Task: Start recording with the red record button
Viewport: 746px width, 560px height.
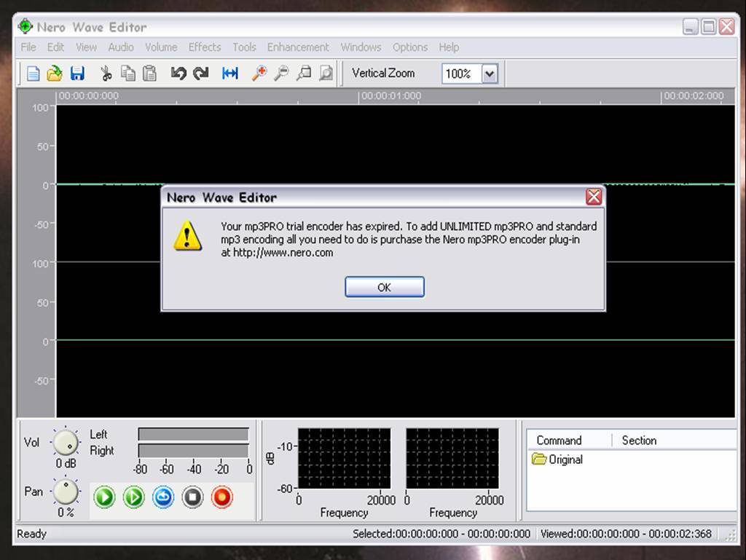Action: point(221,497)
